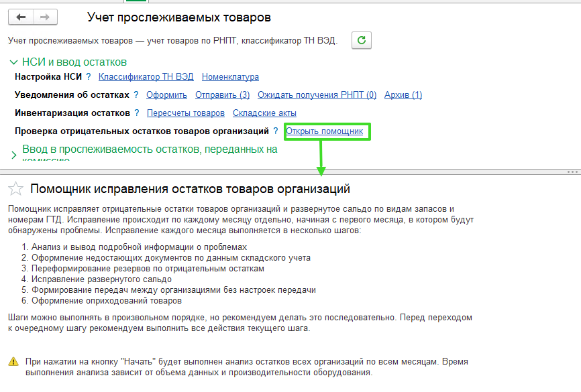Open help question mark beside Уведомления об остатках
This screenshot has width=581, height=392.
pos(136,94)
